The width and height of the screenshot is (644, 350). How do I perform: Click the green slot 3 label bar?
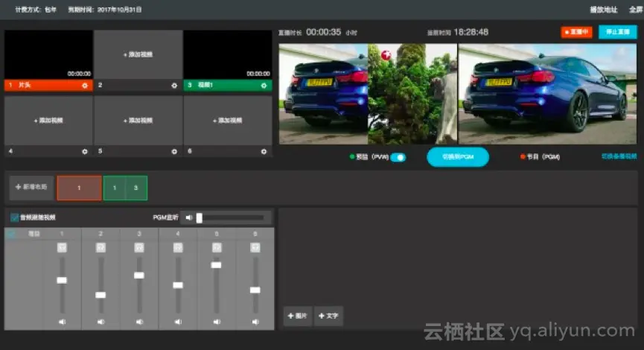coord(228,85)
